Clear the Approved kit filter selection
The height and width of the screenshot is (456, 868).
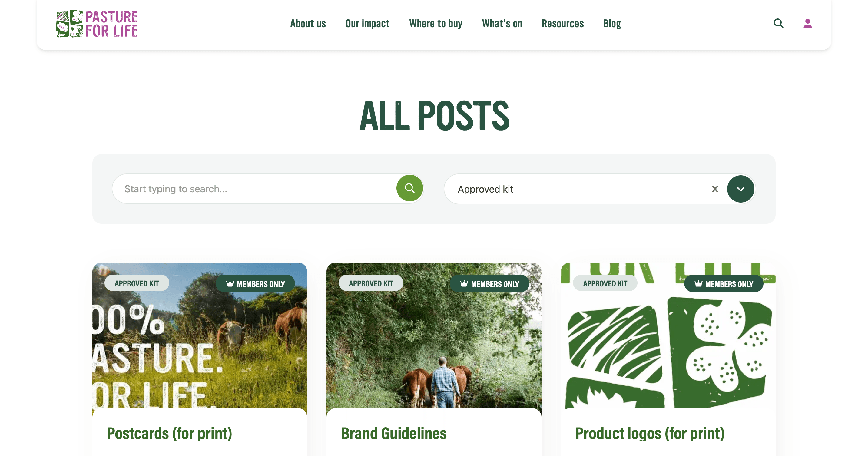click(x=715, y=189)
